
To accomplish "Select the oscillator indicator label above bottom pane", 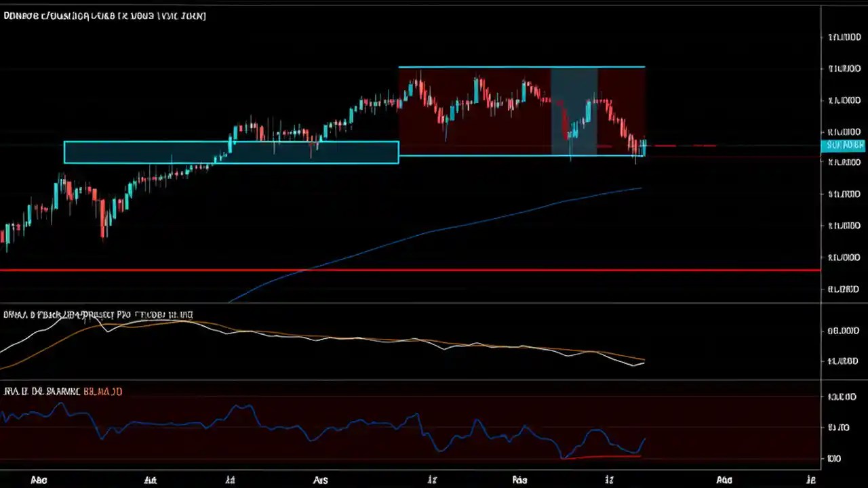I will click(x=63, y=391).
